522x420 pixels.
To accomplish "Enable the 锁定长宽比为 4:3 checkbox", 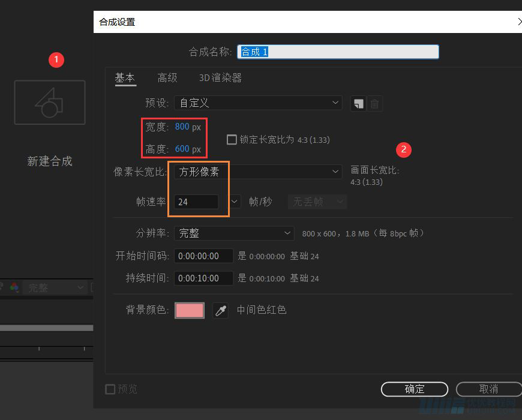I will 231,139.
